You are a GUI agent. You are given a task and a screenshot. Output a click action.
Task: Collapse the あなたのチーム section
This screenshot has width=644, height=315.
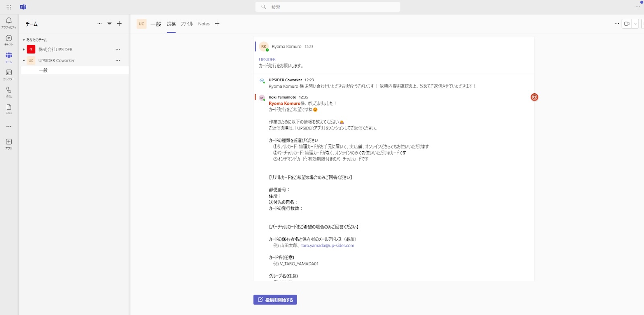(24, 40)
